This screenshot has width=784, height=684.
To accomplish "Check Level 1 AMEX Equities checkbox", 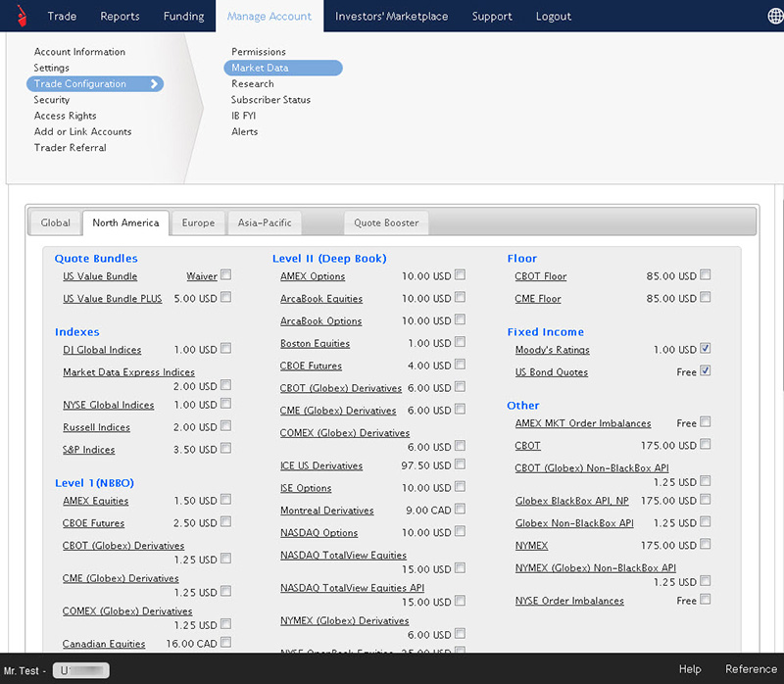I will pos(226,499).
